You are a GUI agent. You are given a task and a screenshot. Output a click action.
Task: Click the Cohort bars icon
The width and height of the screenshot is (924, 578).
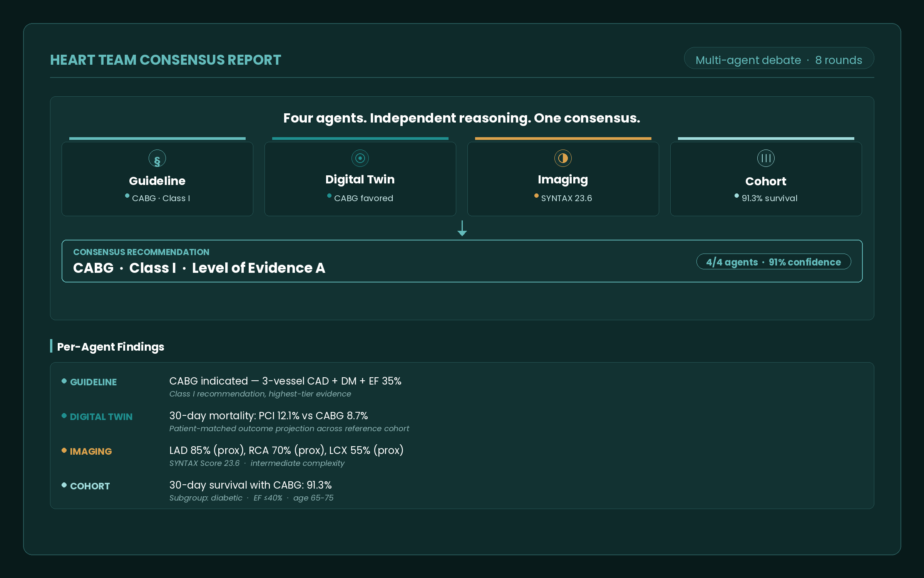pos(766,158)
